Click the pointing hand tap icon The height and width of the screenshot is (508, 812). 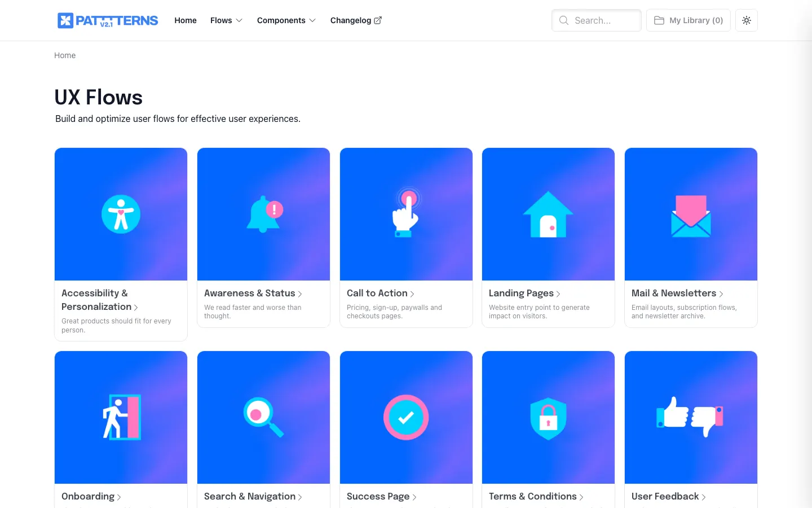click(406, 213)
